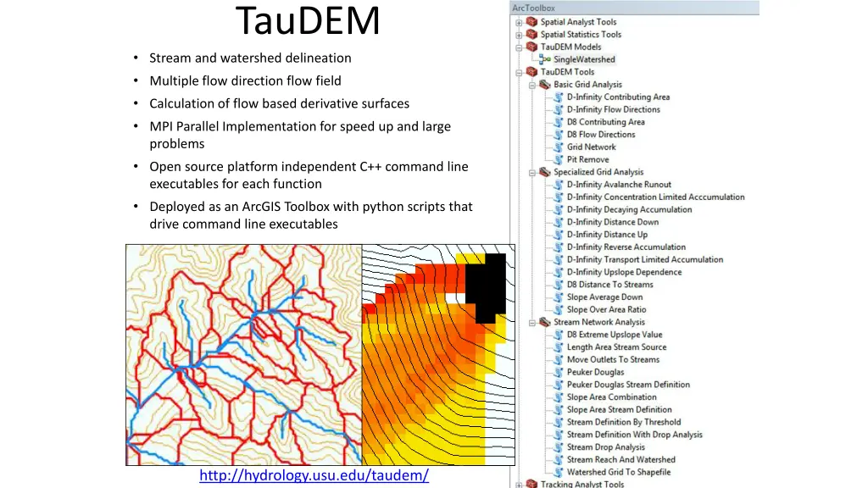Click the Specialized Grid Analysis toolset icon

(x=545, y=172)
